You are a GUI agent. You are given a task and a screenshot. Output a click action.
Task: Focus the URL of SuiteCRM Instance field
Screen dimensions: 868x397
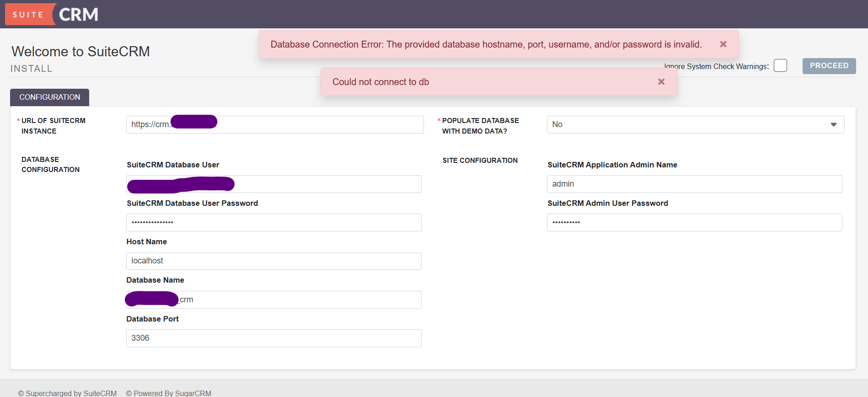[275, 124]
